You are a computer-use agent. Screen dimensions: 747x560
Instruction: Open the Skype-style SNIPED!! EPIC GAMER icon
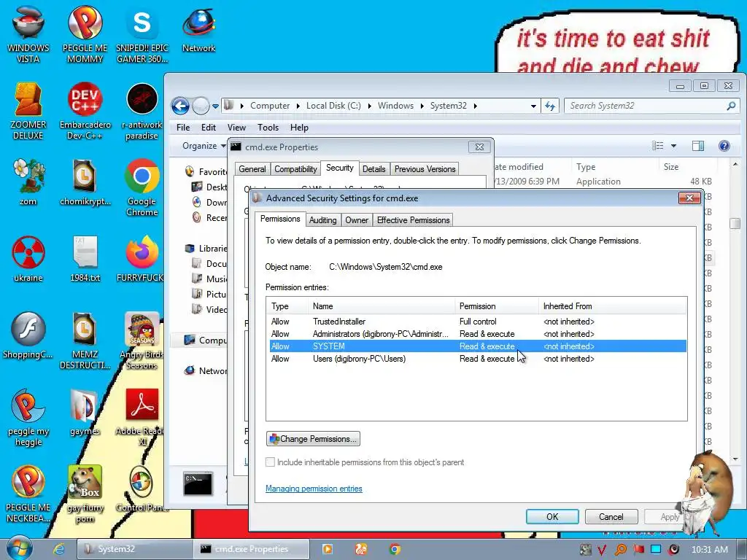click(x=142, y=34)
